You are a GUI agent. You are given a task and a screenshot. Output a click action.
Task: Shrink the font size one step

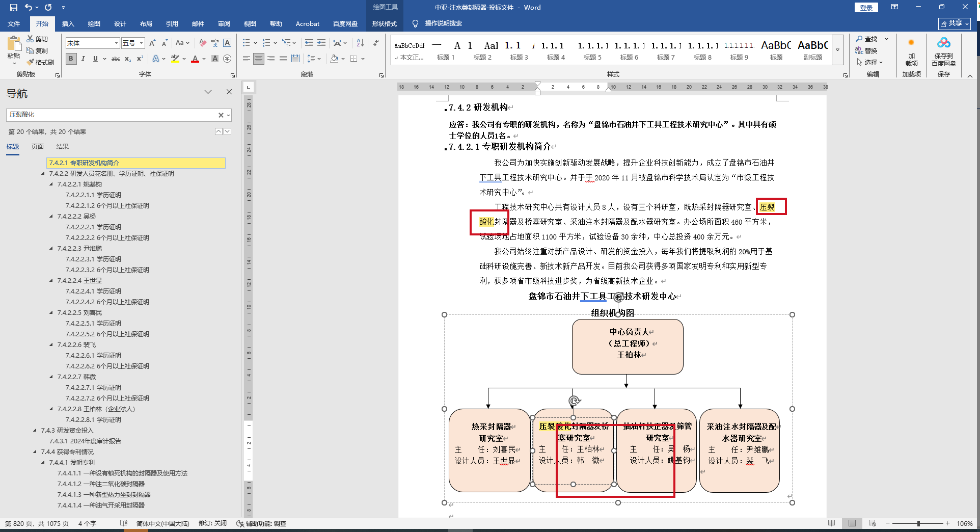(165, 43)
